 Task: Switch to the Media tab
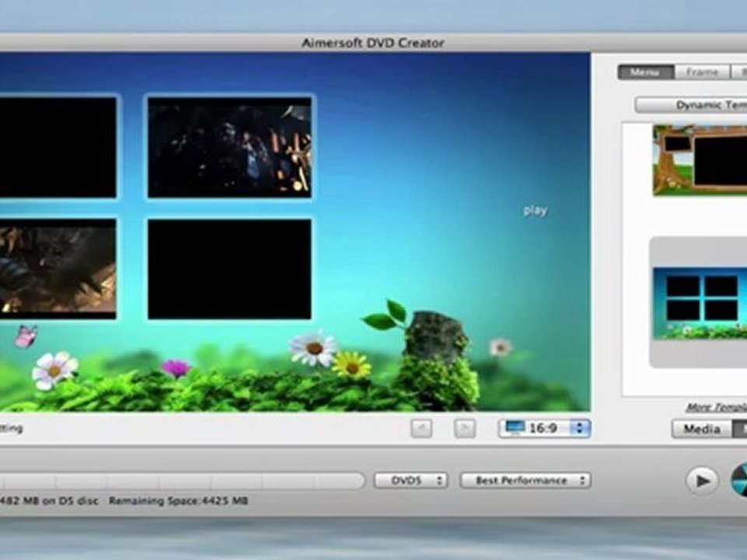click(x=702, y=429)
